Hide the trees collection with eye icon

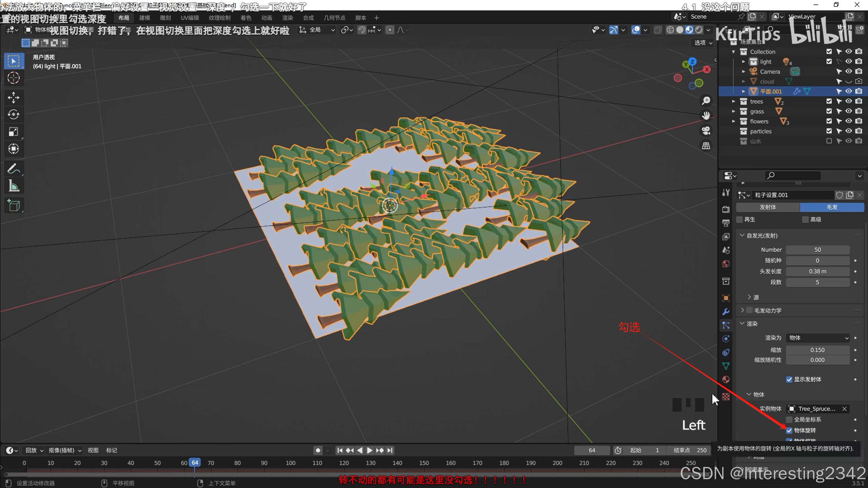(x=849, y=101)
